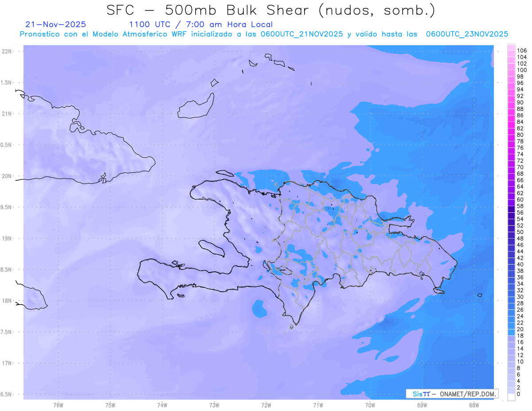Click the '70W' longitude label
This screenshot has width=532, height=411.
[370, 405]
